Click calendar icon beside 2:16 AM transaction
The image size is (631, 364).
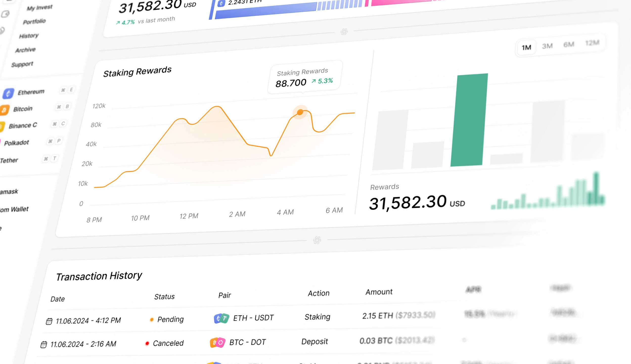pos(44,345)
